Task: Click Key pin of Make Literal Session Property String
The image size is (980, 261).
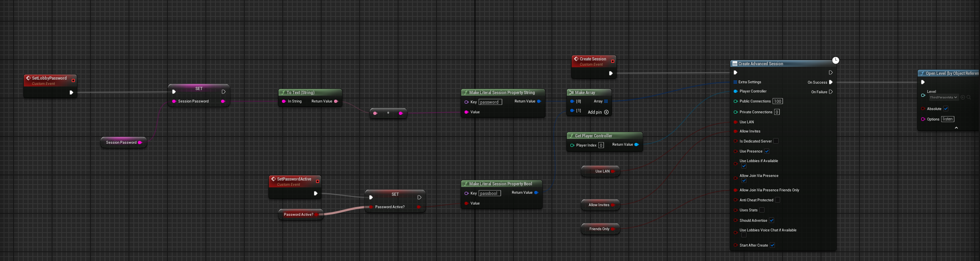Action: [x=467, y=102]
